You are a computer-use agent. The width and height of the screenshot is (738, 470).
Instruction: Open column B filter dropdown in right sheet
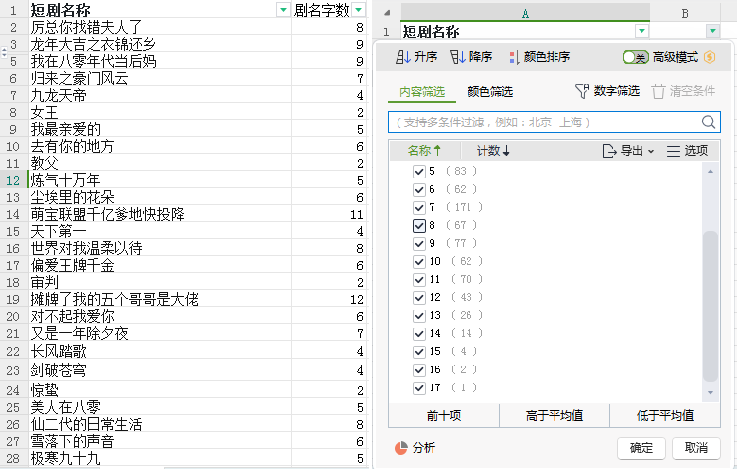[713, 31]
